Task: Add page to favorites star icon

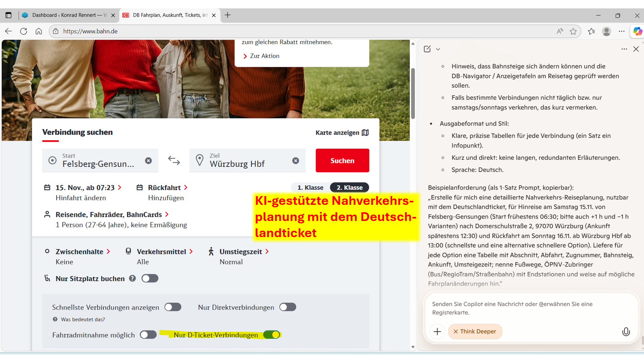Action: [573, 31]
